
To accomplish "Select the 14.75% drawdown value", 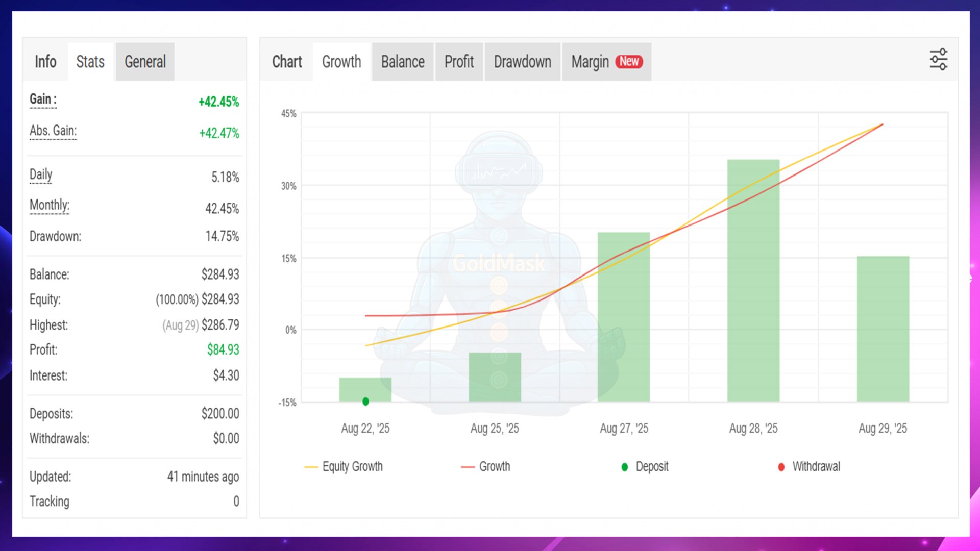I will [x=222, y=236].
